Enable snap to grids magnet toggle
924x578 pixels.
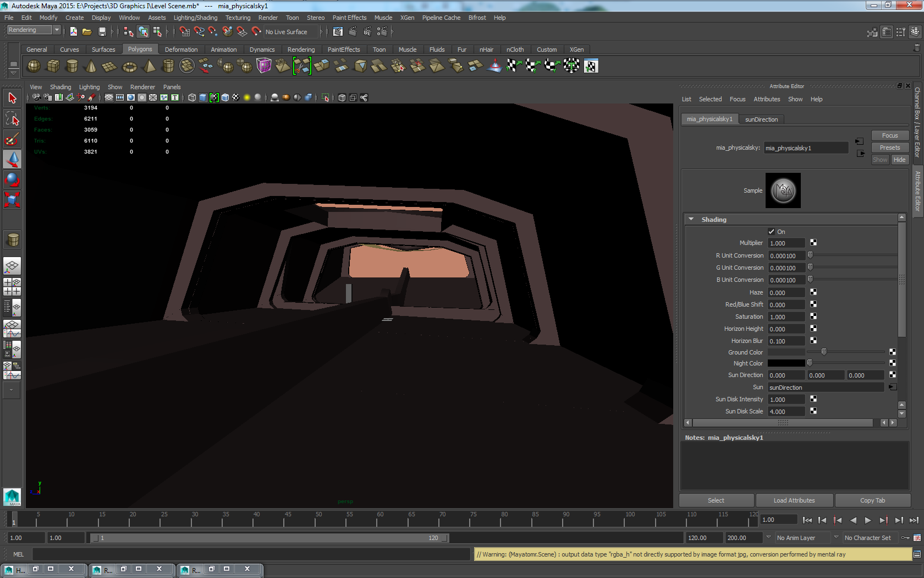185,31
